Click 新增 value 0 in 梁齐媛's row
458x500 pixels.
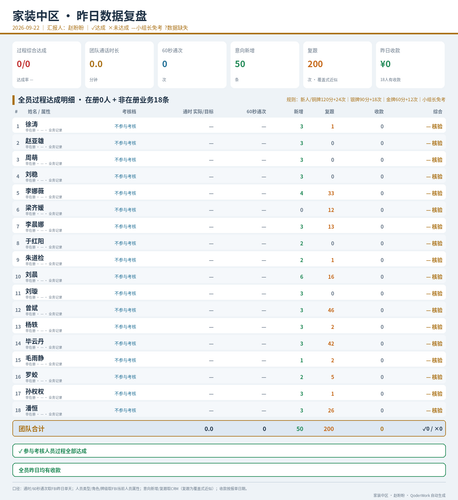[301, 210]
